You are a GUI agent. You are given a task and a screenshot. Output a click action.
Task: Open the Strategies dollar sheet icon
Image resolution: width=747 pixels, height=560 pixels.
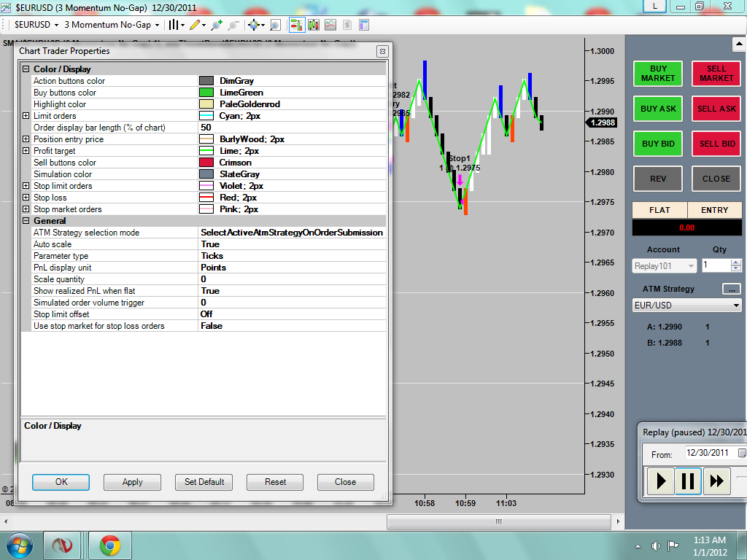click(347, 25)
